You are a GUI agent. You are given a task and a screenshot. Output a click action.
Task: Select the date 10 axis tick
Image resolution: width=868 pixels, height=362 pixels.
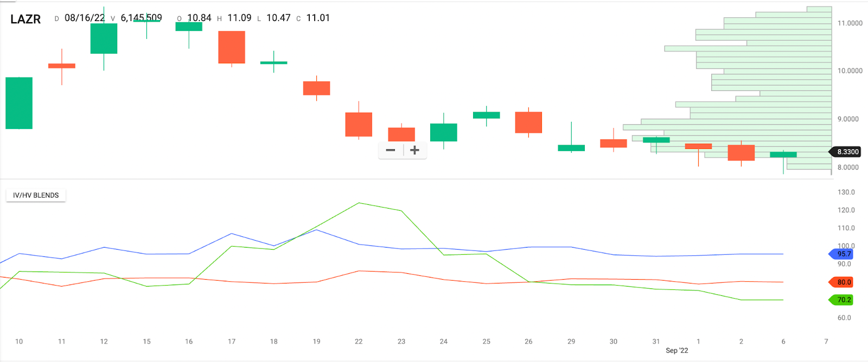coord(19,341)
